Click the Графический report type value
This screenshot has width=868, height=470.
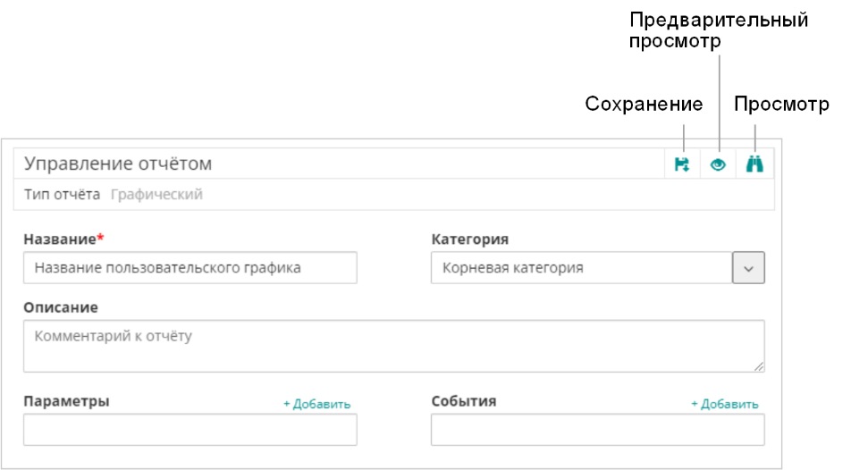click(156, 194)
